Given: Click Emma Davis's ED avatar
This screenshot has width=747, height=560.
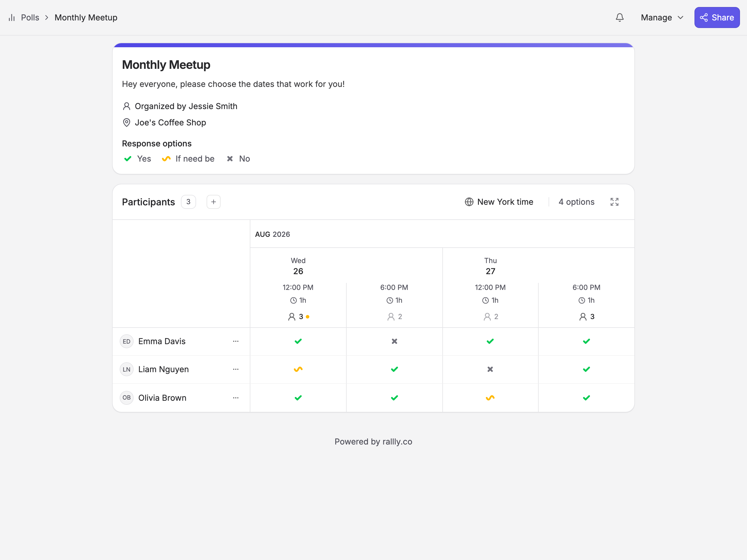Looking at the screenshot, I should (127, 341).
